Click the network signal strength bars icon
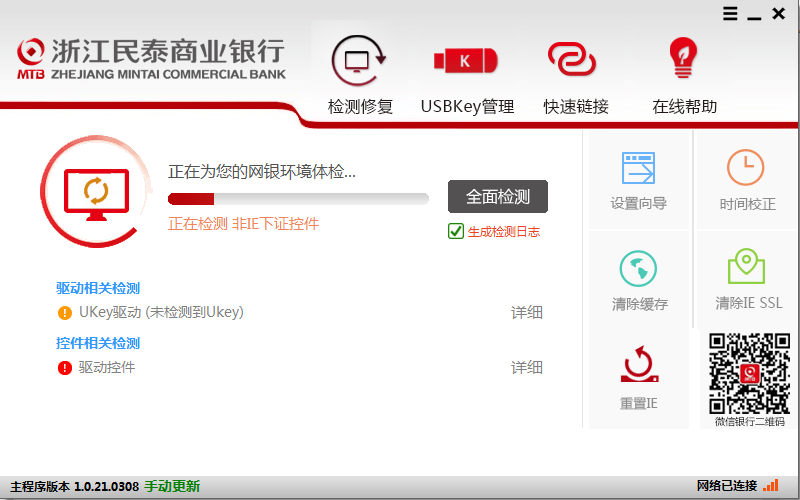The image size is (800, 500). point(770,485)
